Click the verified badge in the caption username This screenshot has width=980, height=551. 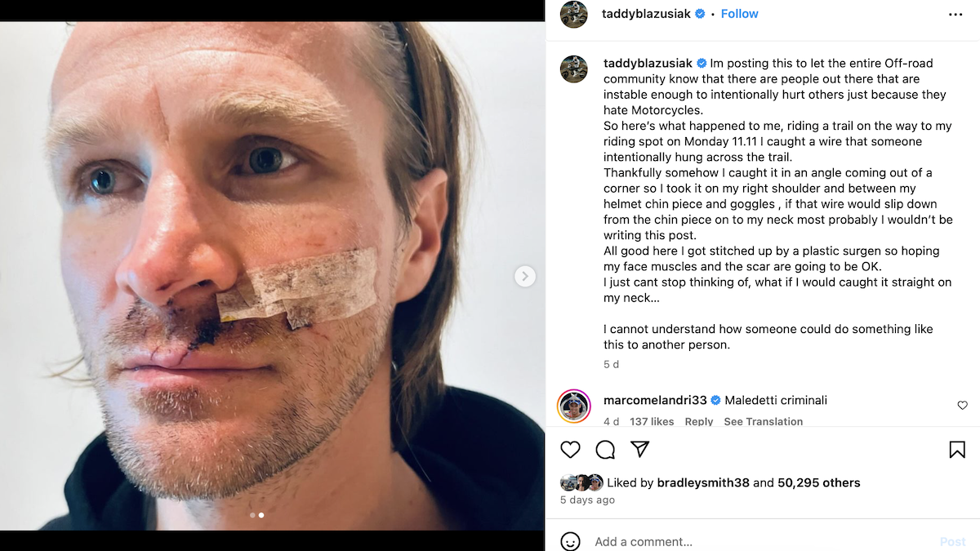coord(702,63)
